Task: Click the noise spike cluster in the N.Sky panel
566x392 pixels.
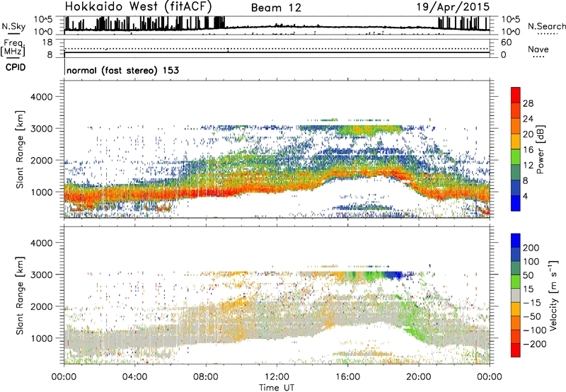Action: click(144, 23)
